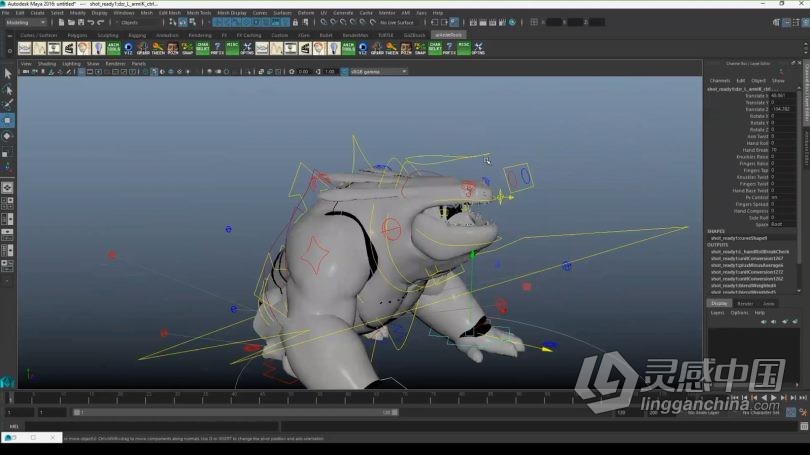Activate the Rotate tool in toolbox
Screen dimensions: 810x455
coord(8,136)
